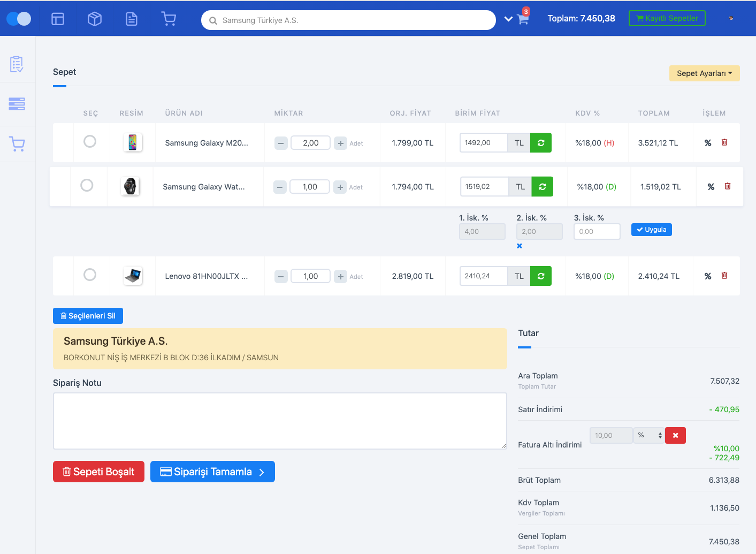The height and width of the screenshot is (554, 756).
Task: Click Sepeti Boşalt button
Action: [98, 472]
